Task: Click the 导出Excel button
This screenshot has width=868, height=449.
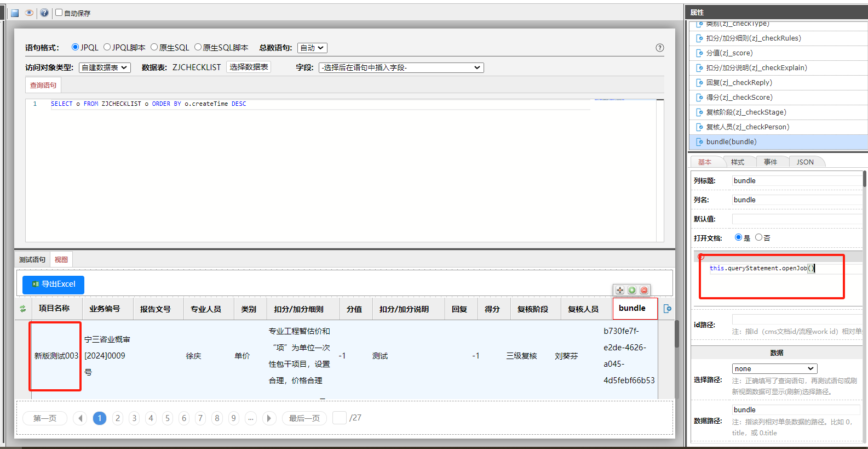Action: coord(53,284)
